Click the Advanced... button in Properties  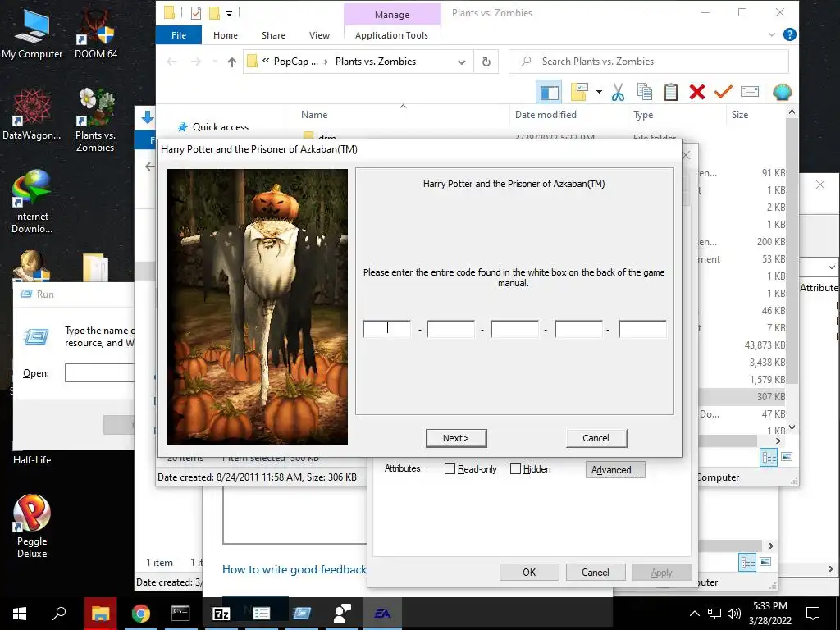pos(615,470)
